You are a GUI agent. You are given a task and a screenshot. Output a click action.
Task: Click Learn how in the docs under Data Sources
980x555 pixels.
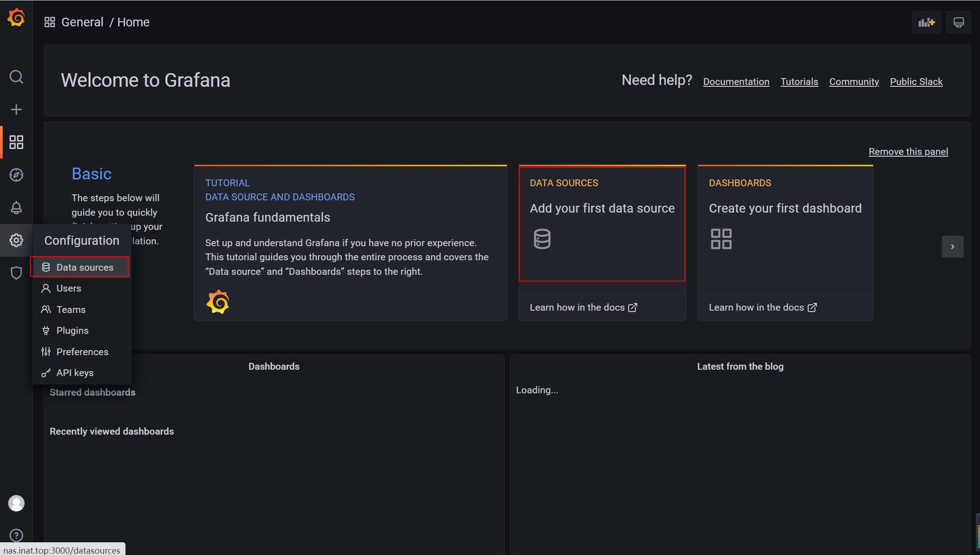(x=583, y=307)
